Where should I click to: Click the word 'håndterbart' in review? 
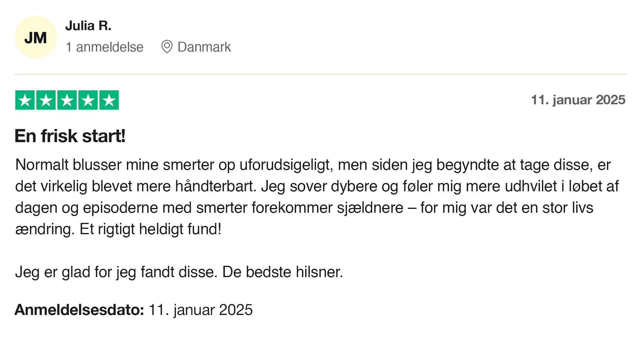(216, 186)
